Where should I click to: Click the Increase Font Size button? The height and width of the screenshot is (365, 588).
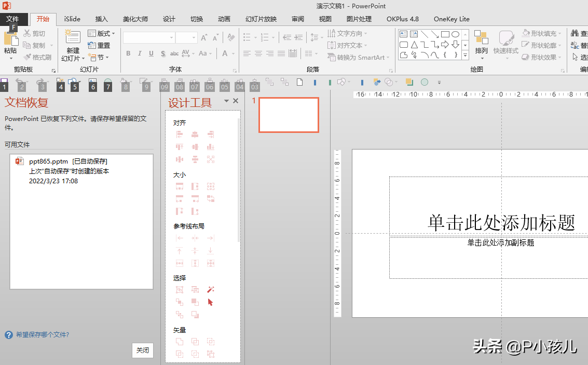204,37
